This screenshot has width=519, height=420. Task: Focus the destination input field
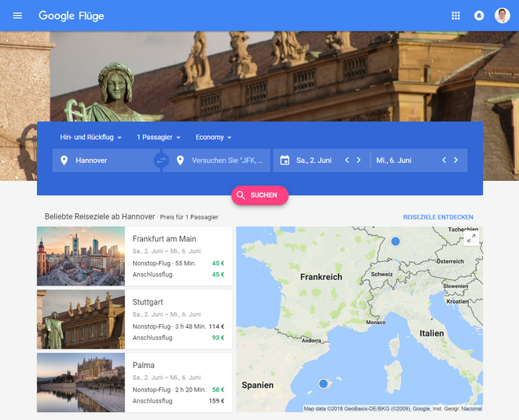[216, 160]
